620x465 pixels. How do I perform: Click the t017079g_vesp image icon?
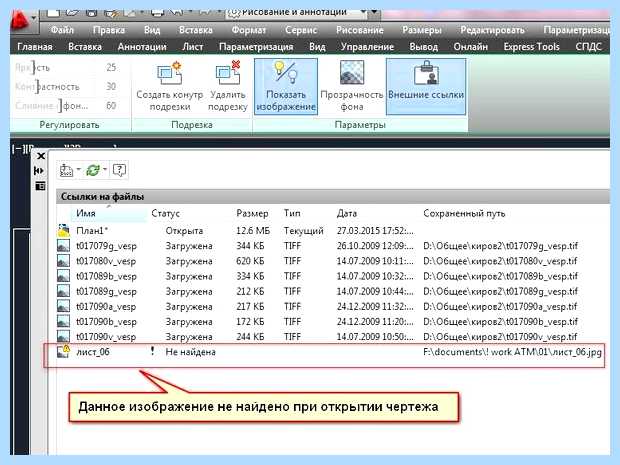63,246
